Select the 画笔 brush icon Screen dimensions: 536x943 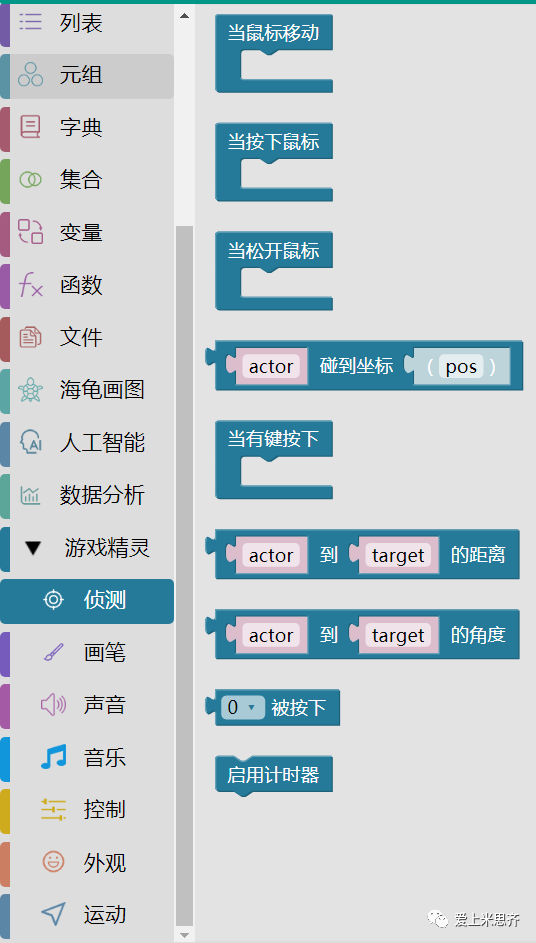point(54,652)
